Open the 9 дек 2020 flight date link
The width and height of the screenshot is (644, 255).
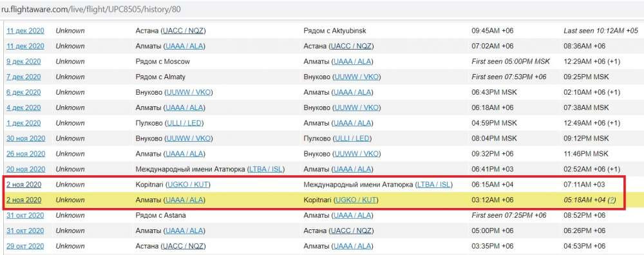[23, 62]
